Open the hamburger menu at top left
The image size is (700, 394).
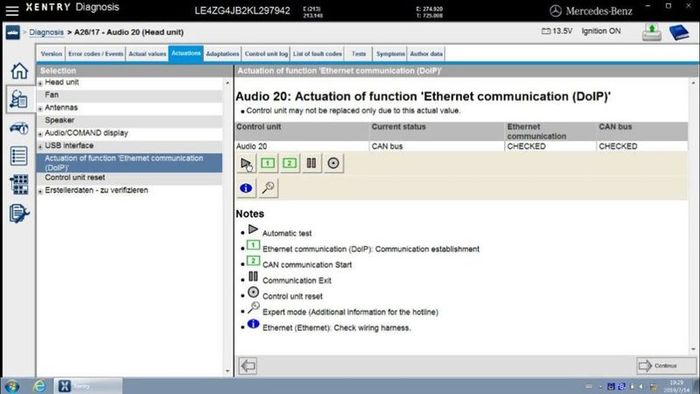12,10
